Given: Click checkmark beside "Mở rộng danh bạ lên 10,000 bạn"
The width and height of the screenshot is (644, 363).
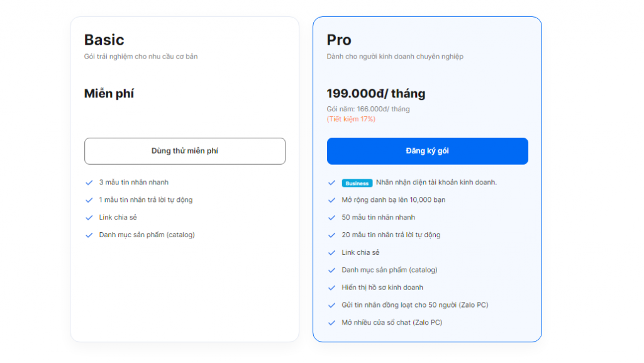Looking at the screenshot, I should coord(331,200).
